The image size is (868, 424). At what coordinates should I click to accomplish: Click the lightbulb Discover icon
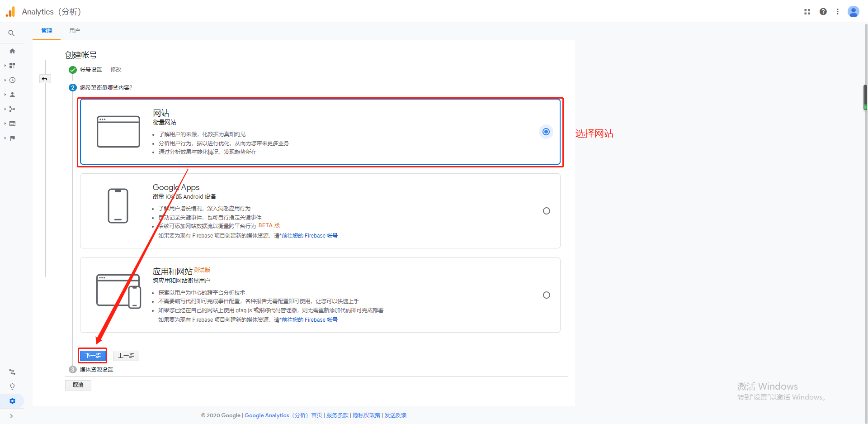[12, 386]
